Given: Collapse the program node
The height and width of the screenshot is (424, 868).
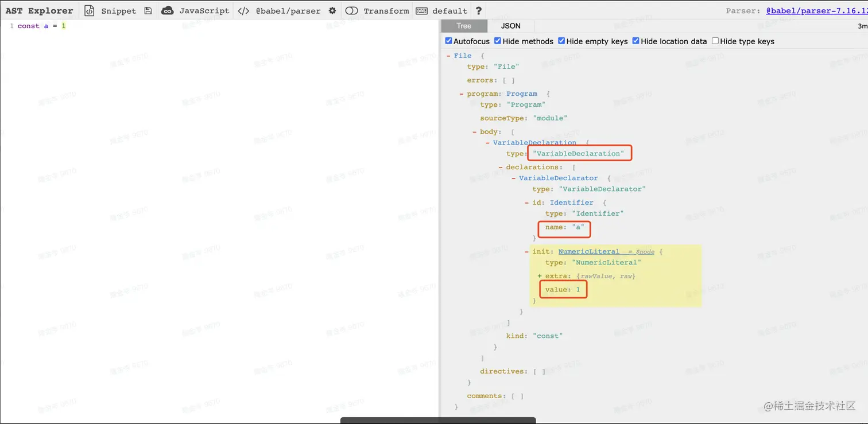Looking at the screenshot, I should (x=462, y=94).
